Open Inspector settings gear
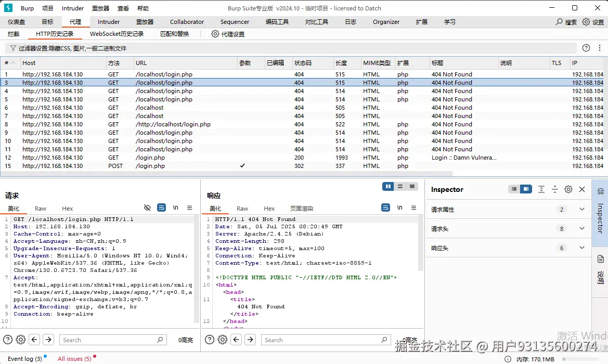 click(568, 189)
